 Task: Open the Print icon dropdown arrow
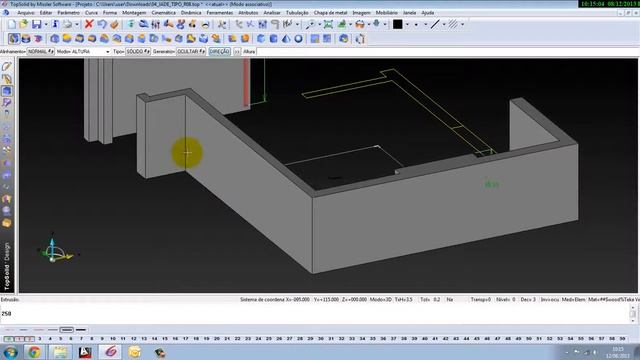(76, 24)
